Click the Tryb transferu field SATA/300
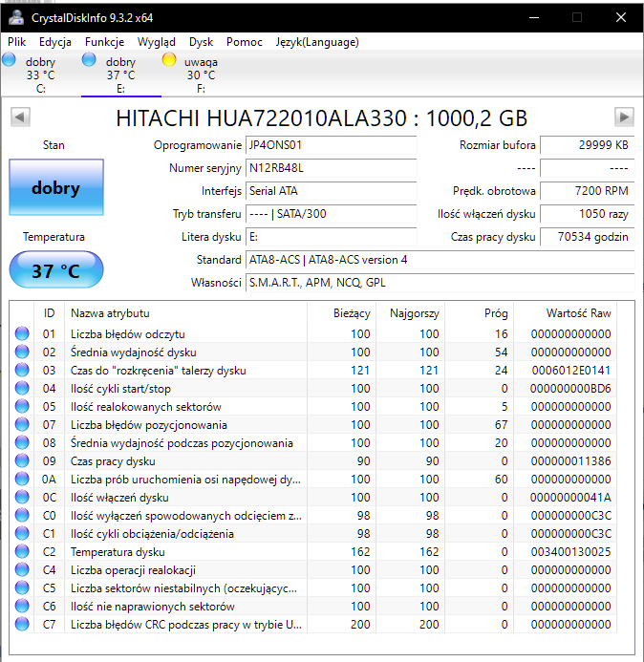 [332, 214]
